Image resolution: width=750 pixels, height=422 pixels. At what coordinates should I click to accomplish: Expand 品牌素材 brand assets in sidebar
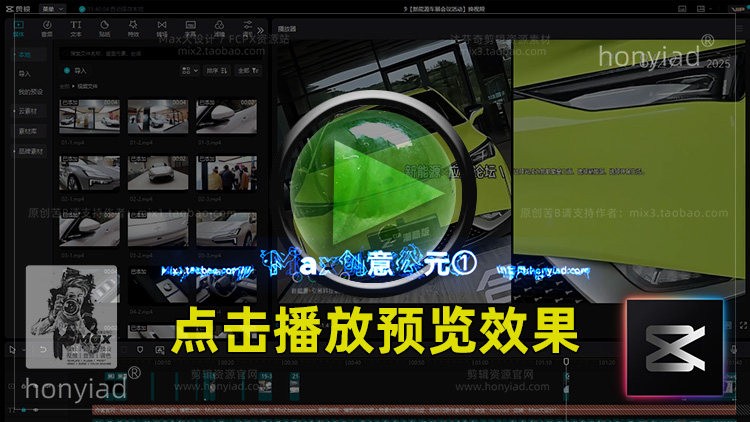[29, 151]
